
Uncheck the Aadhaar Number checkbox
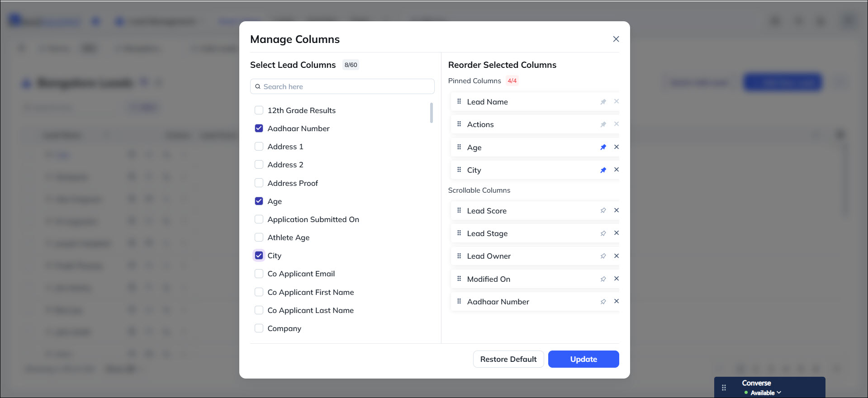point(259,128)
